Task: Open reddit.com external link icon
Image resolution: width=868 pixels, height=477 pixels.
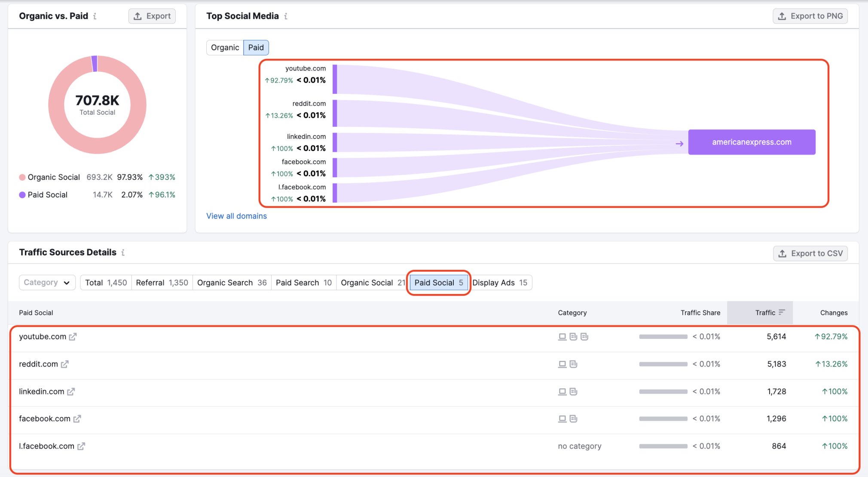Action: pos(64,364)
